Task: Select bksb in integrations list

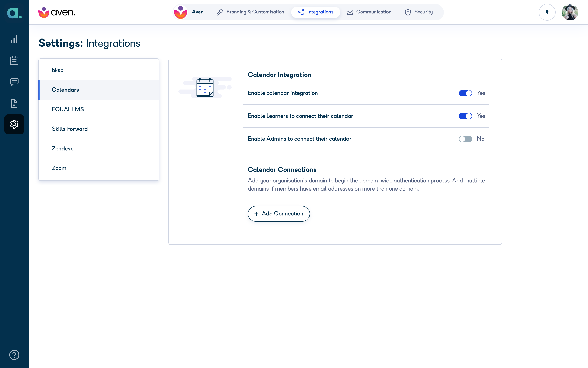Action: coord(99,70)
